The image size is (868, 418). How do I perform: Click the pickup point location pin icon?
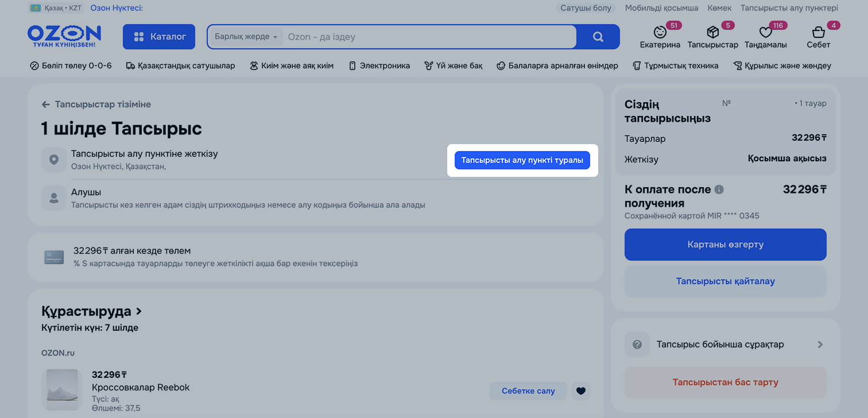54,160
